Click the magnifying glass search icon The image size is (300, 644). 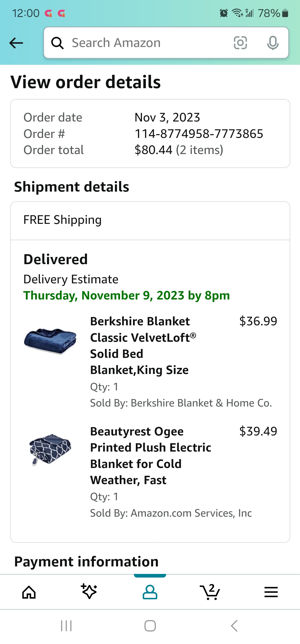point(57,43)
